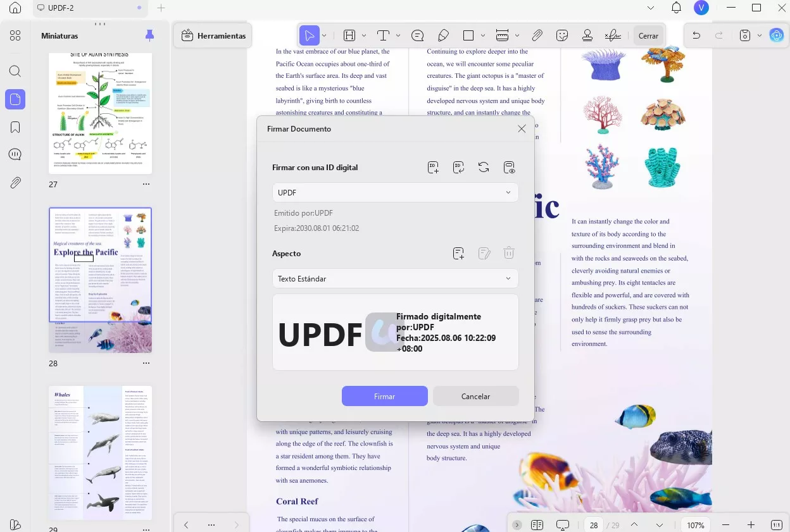Switch to actual size 1:1 view
Image resolution: width=790 pixels, height=532 pixels.
pyautogui.click(x=777, y=525)
